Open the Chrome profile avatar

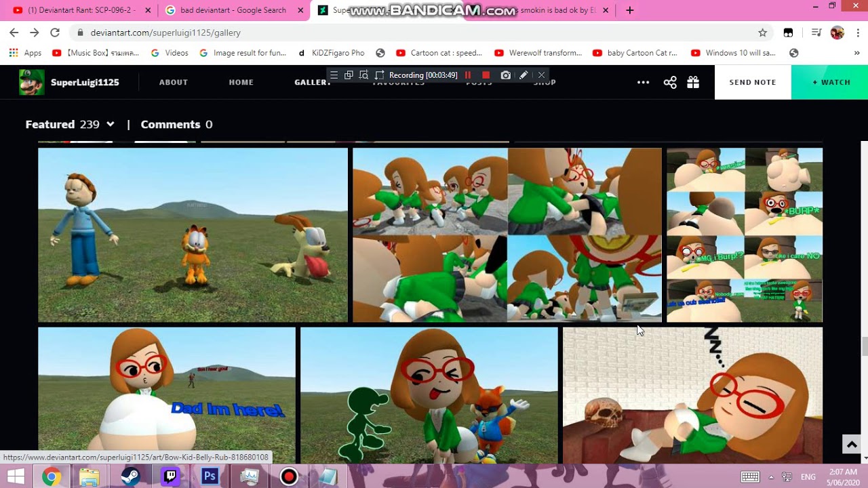pos(837,33)
